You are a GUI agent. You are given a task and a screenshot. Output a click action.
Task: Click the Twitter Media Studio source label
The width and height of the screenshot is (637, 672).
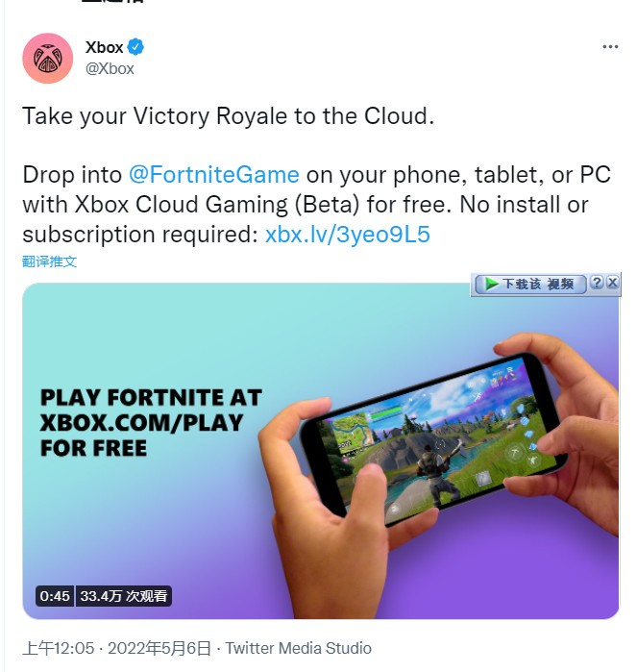tap(299, 648)
